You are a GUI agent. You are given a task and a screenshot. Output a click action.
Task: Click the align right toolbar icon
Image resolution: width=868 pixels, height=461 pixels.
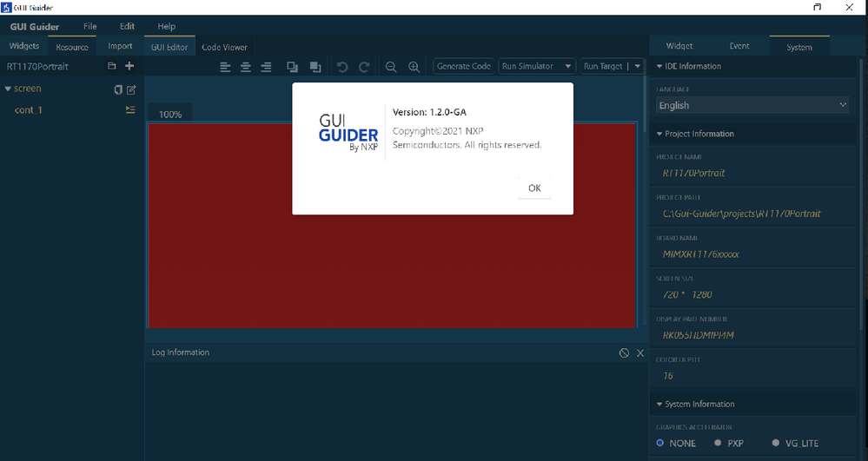(266, 67)
